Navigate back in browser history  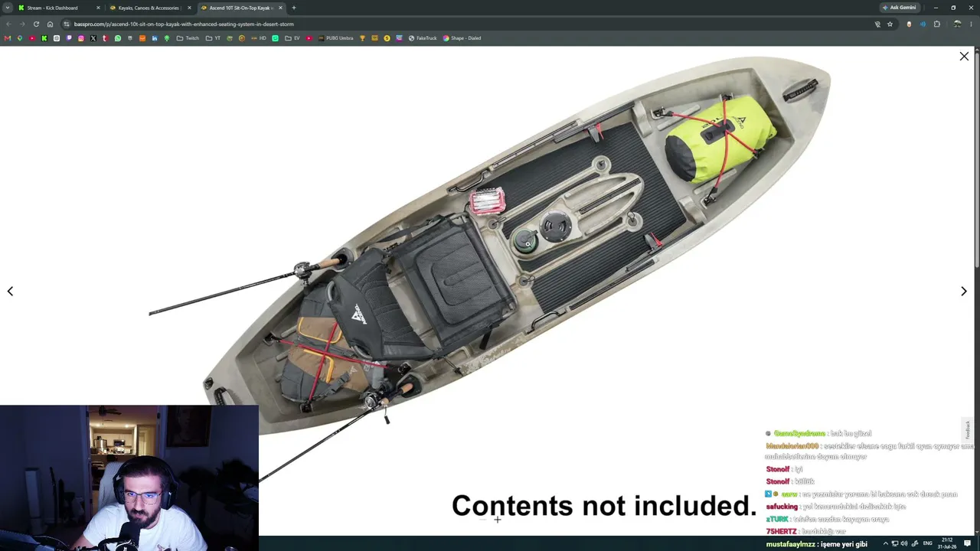point(8,24)
